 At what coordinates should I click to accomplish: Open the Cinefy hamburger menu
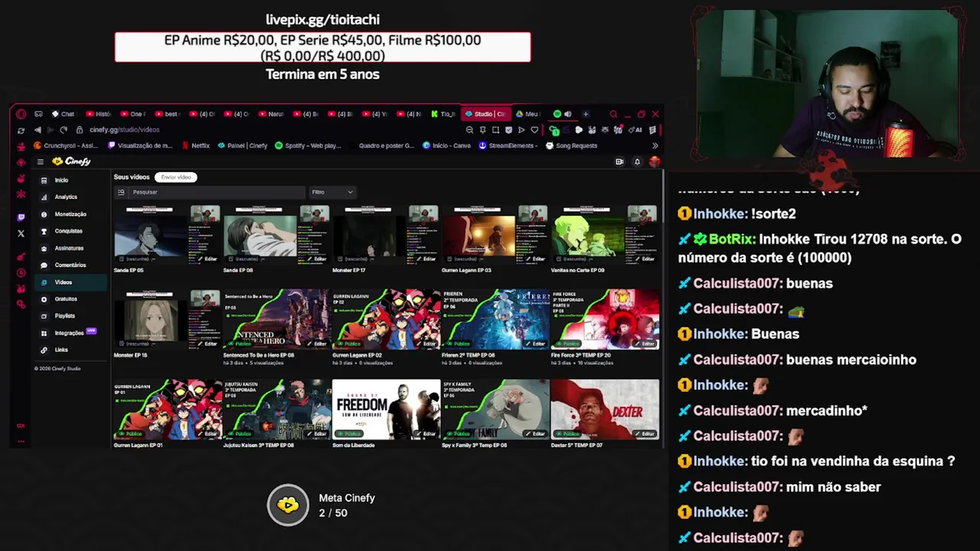[x=40, y=161]
